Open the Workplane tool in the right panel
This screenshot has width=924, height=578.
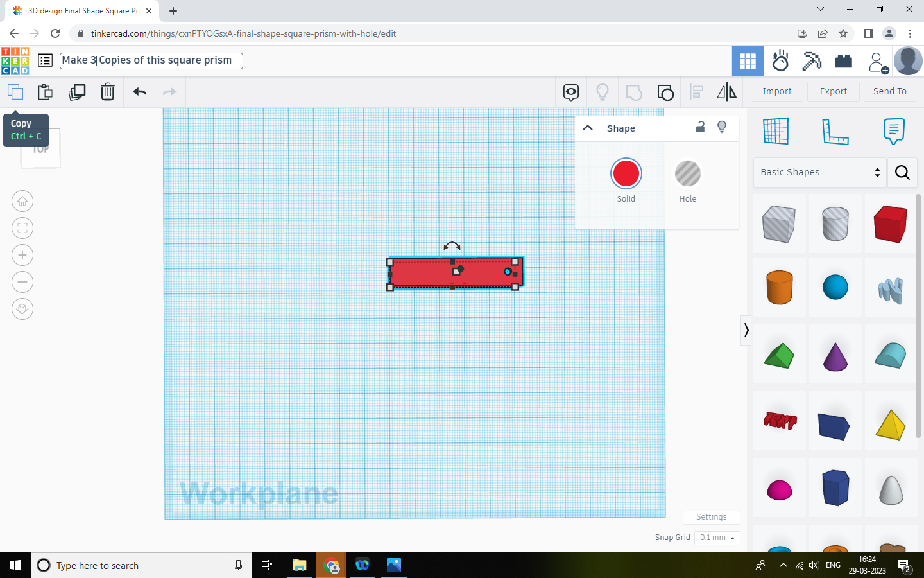click(x=776, y=130)
